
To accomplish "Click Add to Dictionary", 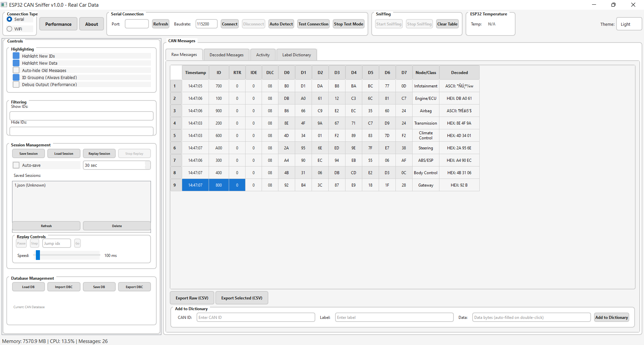I will click(611, 317).
